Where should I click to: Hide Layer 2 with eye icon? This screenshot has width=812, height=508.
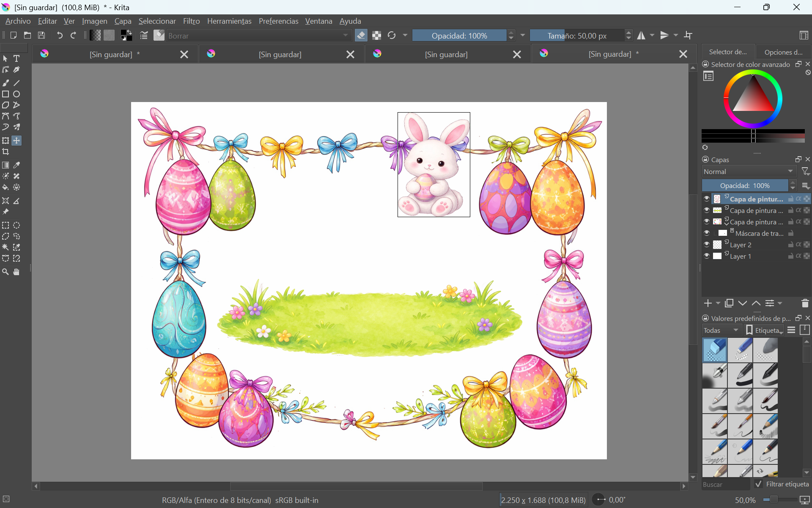[706, 244]
